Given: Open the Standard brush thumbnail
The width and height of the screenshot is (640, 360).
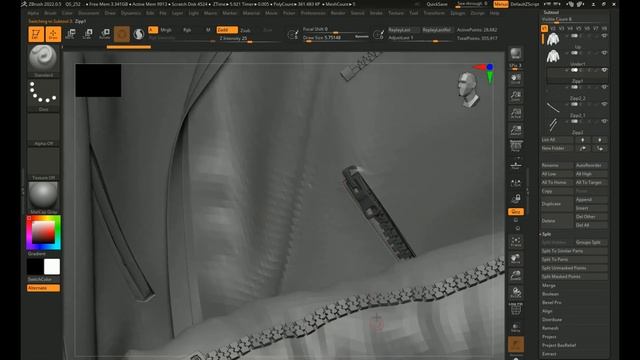Looking at the screenshot, I should click(x=43, y=59).
